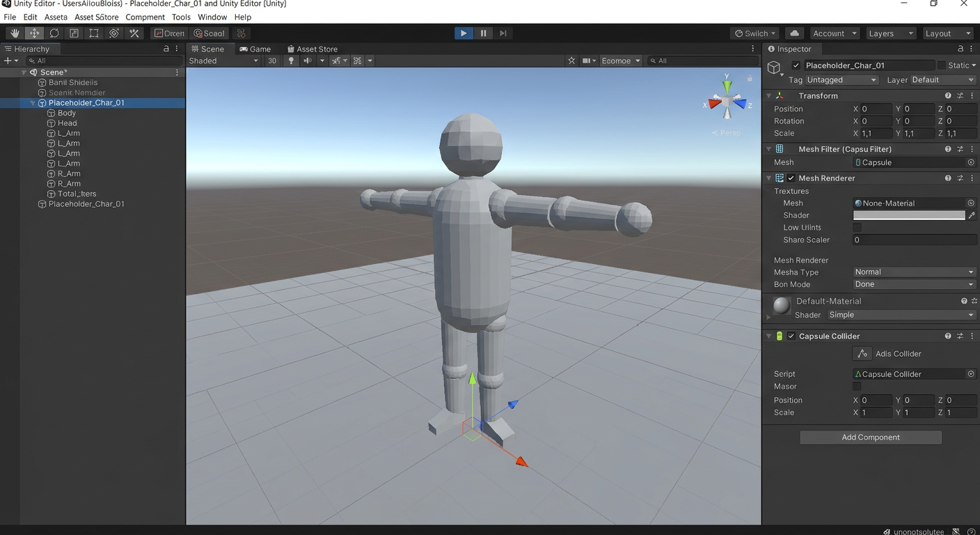
Task: Open the Inspector panel kebab menu
Action: point(971,49)
